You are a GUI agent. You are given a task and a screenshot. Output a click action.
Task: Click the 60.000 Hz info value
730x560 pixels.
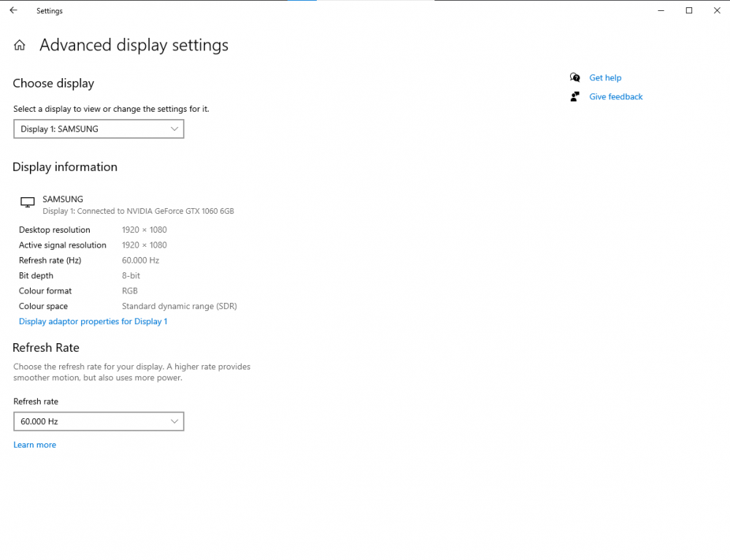click(x=141, y=260)
